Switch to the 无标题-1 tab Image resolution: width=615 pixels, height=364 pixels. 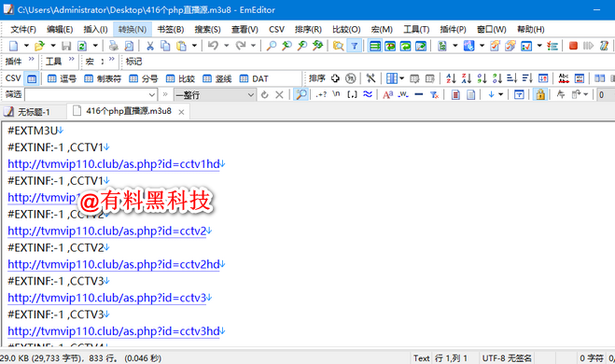[34, 112]
